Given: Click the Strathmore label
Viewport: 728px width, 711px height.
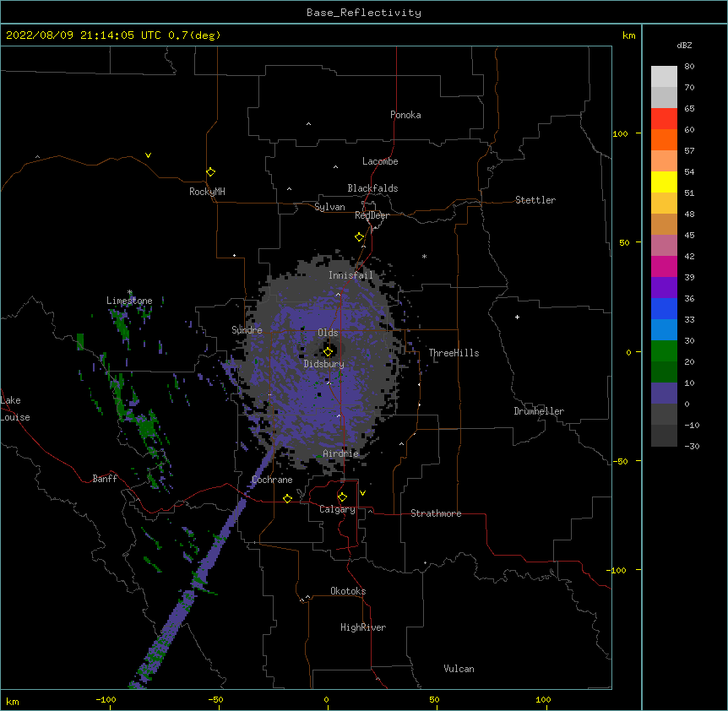Looking at the screenshot, I should (x=436, y=513).
